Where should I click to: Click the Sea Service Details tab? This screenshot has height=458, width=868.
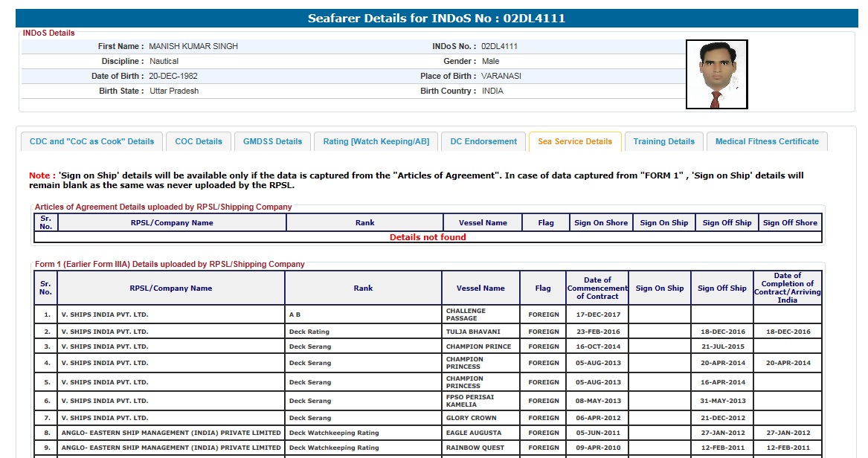[x=575, y=141]
